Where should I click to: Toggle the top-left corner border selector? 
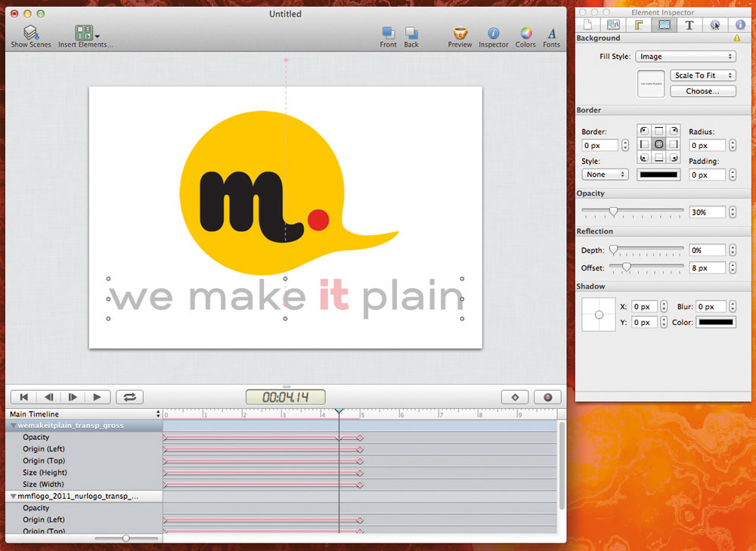tap(644, 131)
